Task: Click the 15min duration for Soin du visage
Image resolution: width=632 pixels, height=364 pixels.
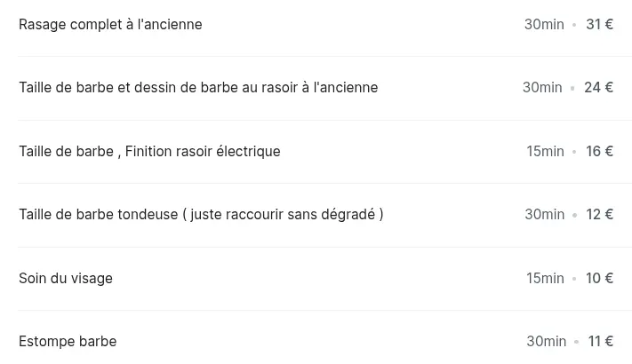Action: pos(545,279)
